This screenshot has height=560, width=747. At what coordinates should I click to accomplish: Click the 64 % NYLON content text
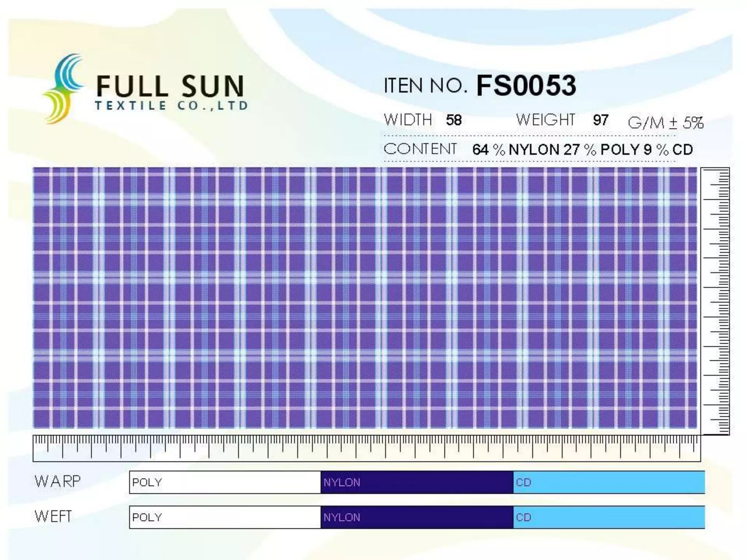tap(515, 150)
